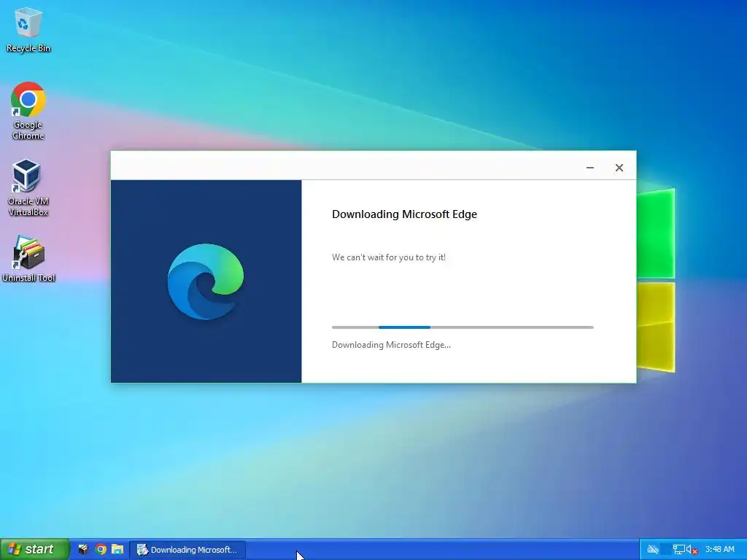Open the network connection tray icon
The image size is (747, 560).
pyautogui.click(x=679, y=550)
